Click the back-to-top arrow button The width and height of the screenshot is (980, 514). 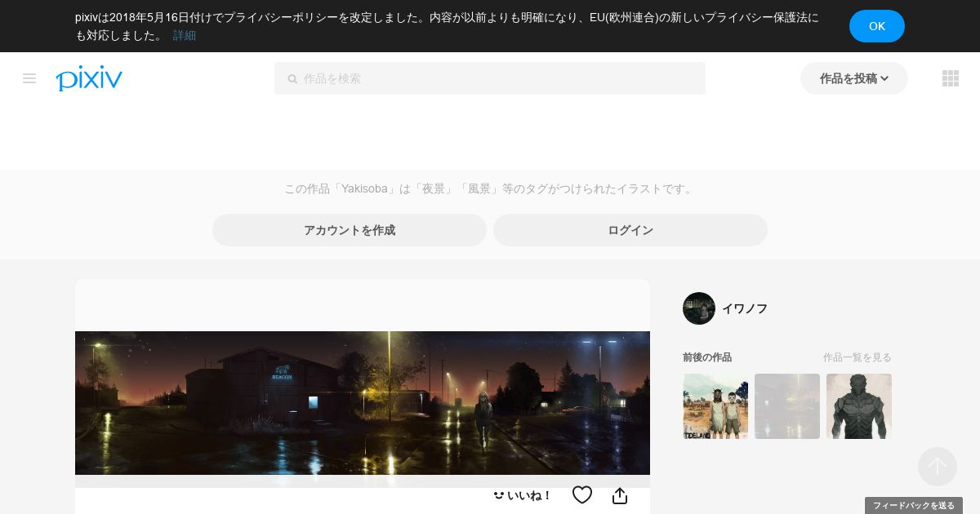tap(938, 467)
